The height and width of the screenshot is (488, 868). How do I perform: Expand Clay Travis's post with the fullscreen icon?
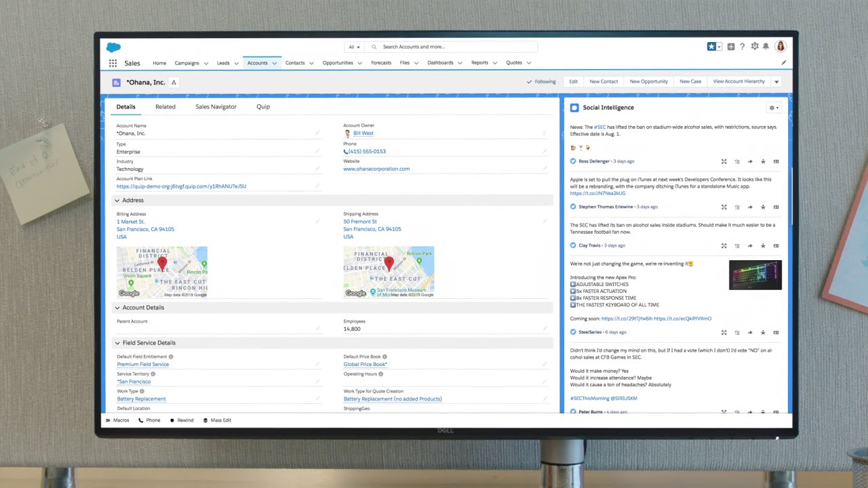pos(724,245)
